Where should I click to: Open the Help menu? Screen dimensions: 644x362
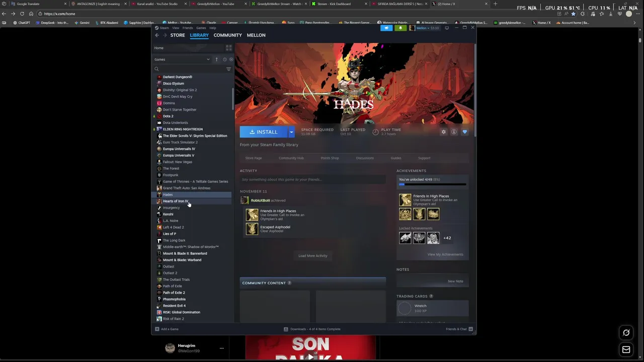pos(213,28)
